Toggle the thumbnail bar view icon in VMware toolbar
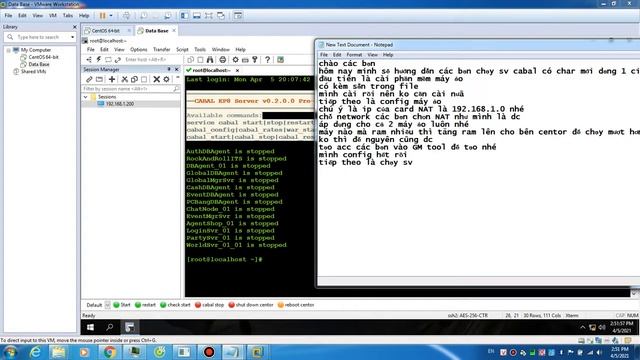Viewport: 640px width, 360px height. coord(197,16)
